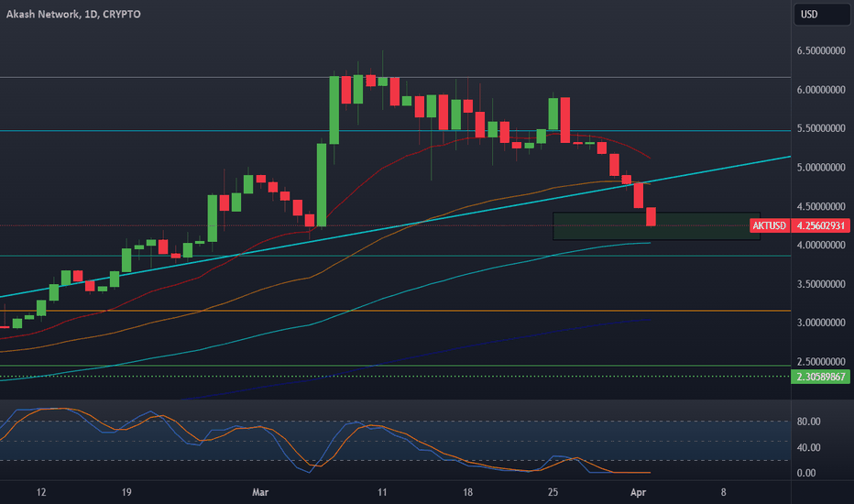The image size is (854, 504).
Task: Click the current price 4.25602931 label
Action: pos(820,225)
